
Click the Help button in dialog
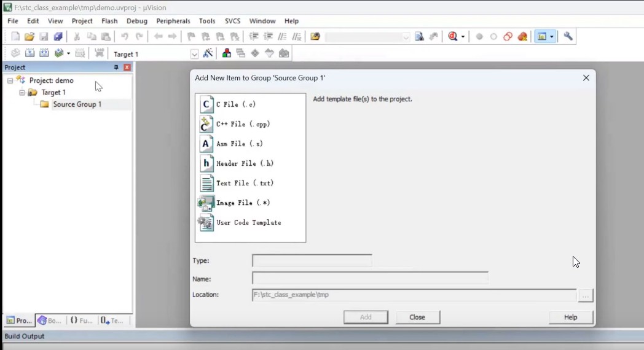[571, 317]
